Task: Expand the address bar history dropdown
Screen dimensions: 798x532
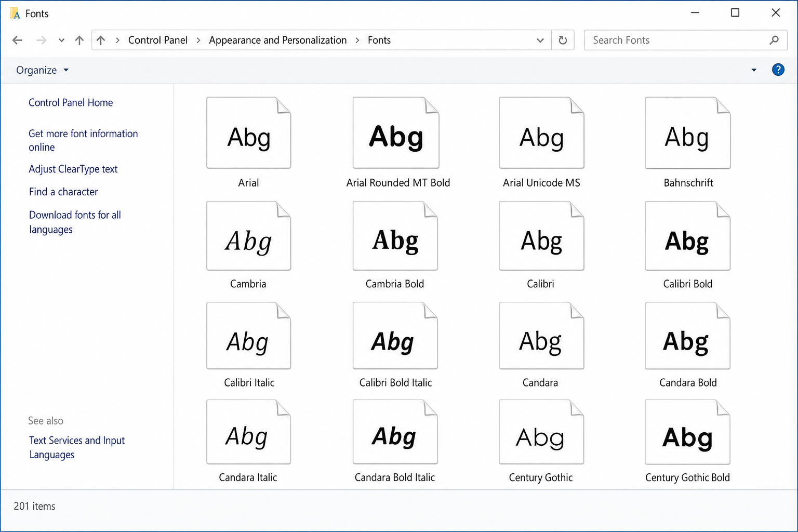Action: [x=540, y=40]
